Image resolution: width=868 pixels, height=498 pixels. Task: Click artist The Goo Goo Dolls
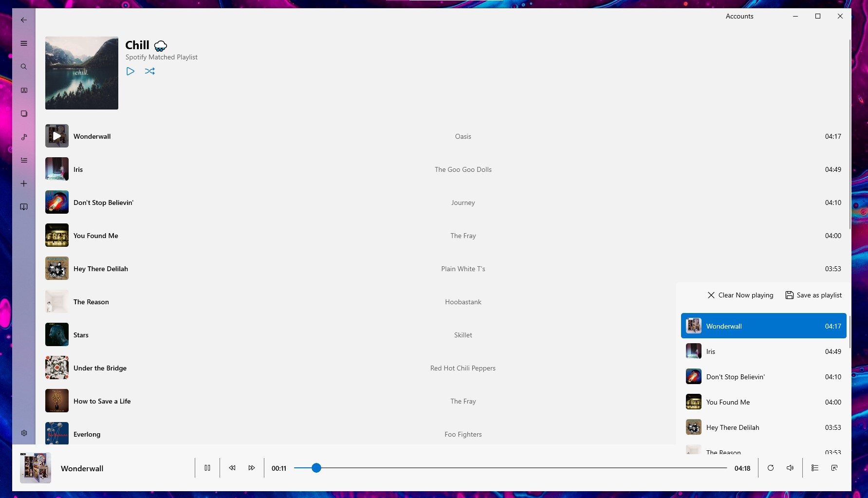coord(463,169)
